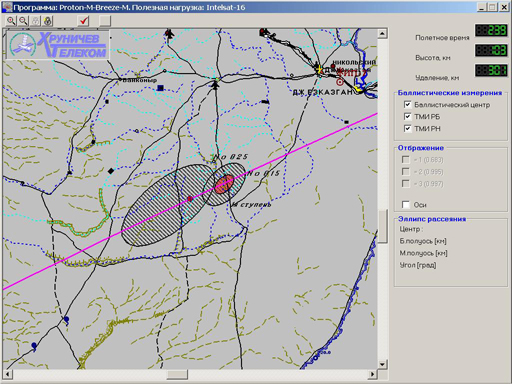Screen dimensions: 512x384
Task: Click the grayed-out toolbar icon
Action: click(35, 21)
